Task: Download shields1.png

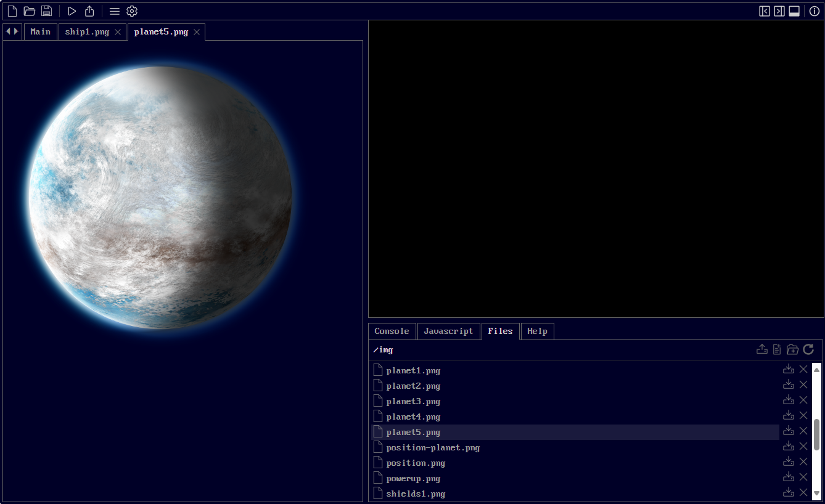Action: point(789,492)
